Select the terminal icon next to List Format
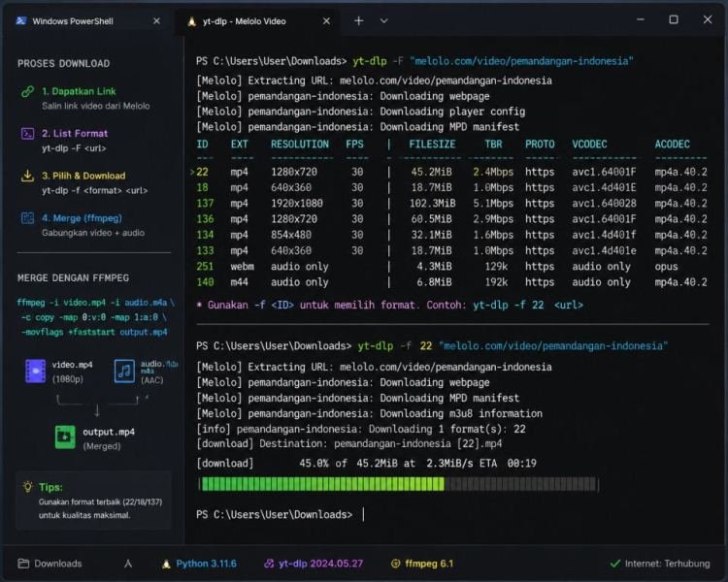The image size is (728, 582). [27, 134]
